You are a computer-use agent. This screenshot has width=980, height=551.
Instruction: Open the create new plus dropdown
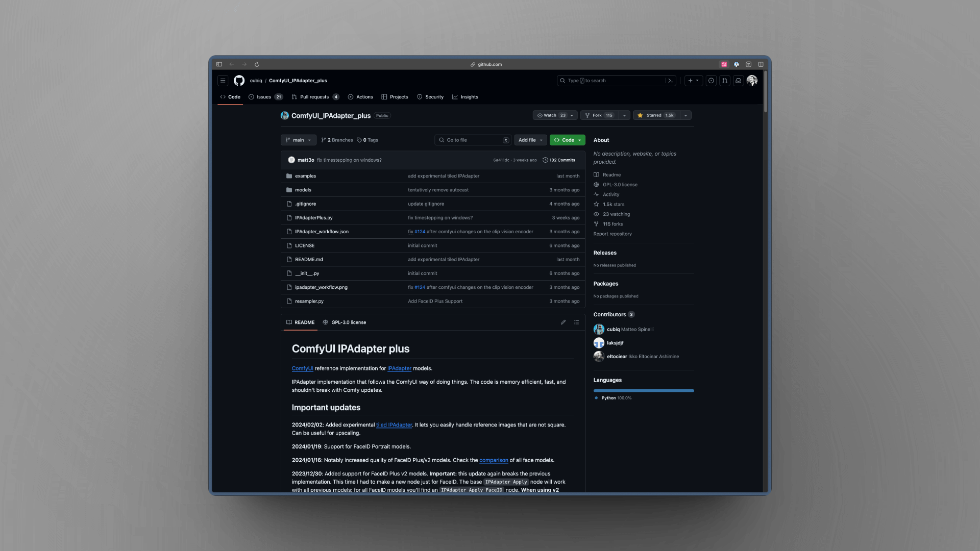tap(693, 81)
